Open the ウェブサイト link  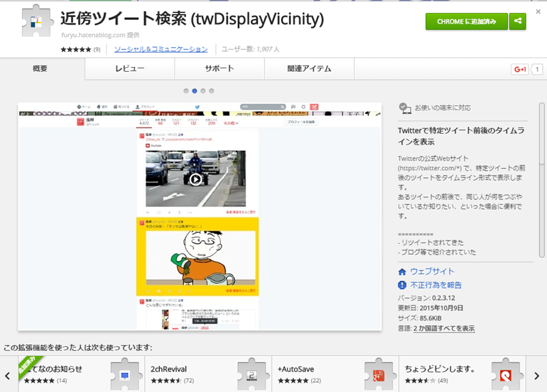pyautogui.click(x=432, y=271)
